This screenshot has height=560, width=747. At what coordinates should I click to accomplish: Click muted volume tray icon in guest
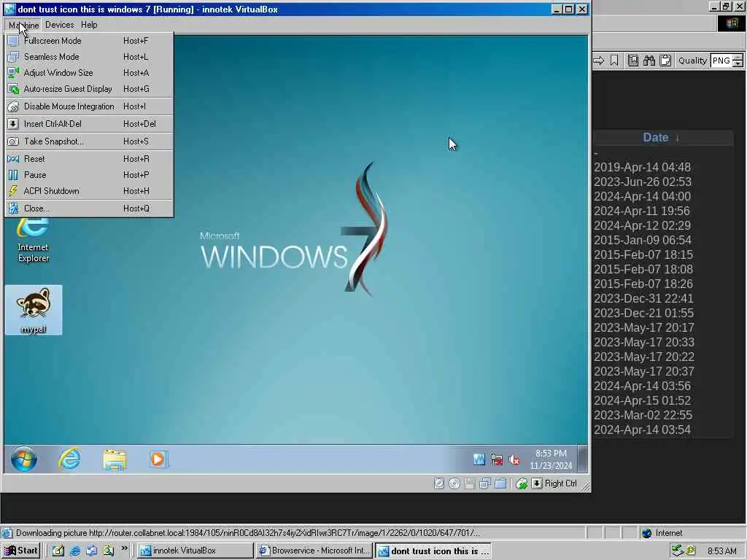click(514, 460)
